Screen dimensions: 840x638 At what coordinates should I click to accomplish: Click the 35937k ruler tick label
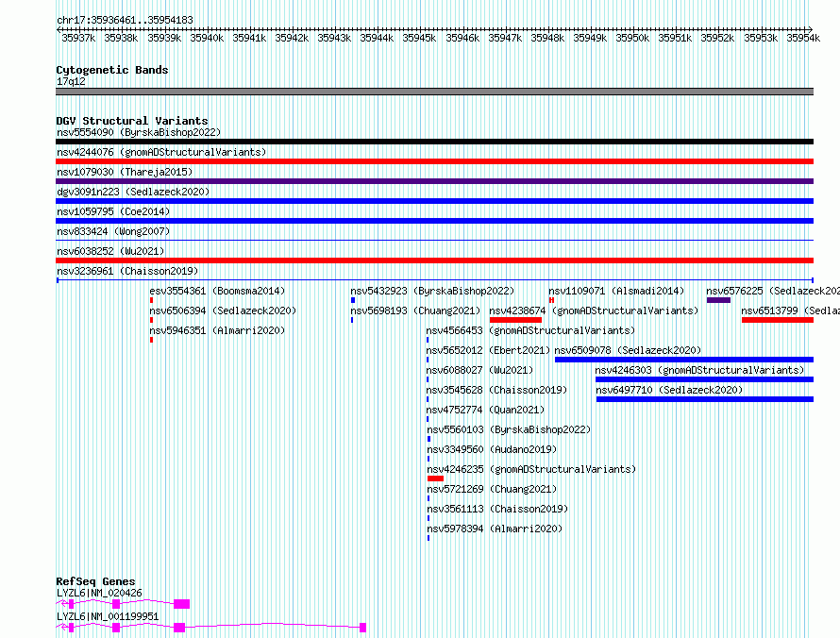[x=78, y=38]
